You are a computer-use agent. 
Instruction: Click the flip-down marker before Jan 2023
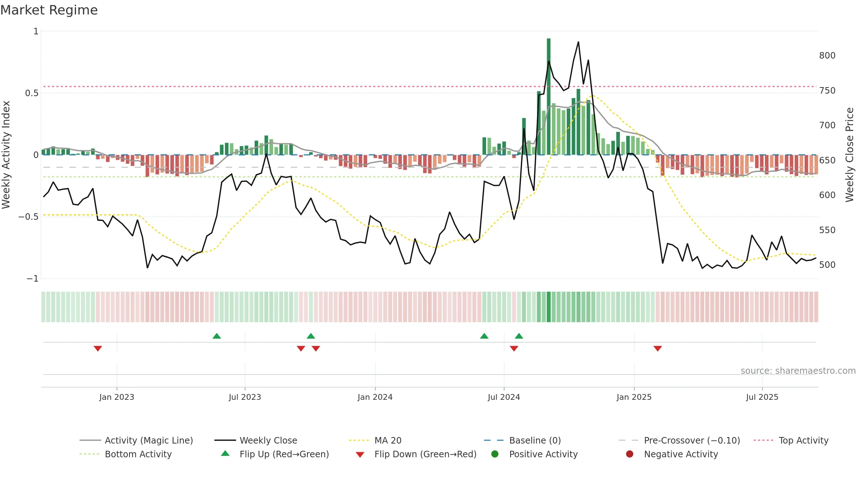(98, 348)
